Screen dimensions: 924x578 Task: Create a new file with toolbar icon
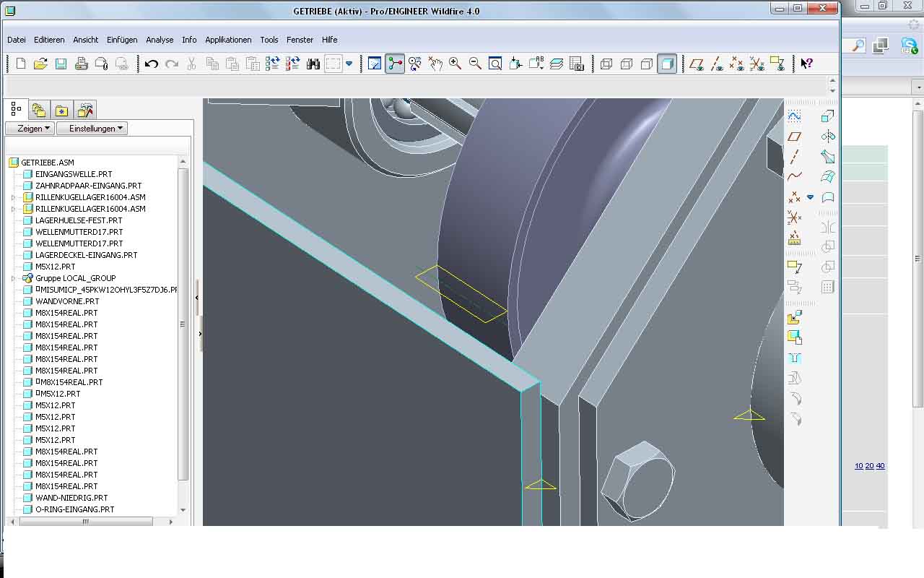tap(21, 64)
